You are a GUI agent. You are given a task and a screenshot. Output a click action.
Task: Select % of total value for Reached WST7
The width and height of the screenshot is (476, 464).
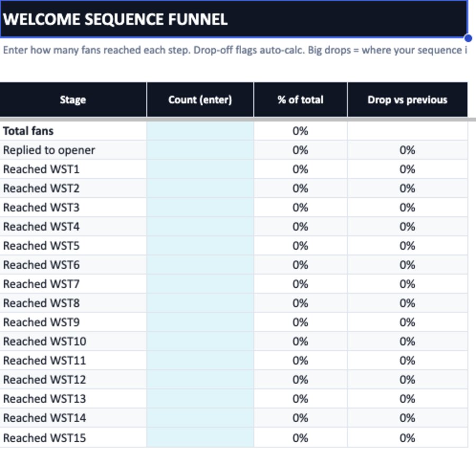click(x=300, y=284)
